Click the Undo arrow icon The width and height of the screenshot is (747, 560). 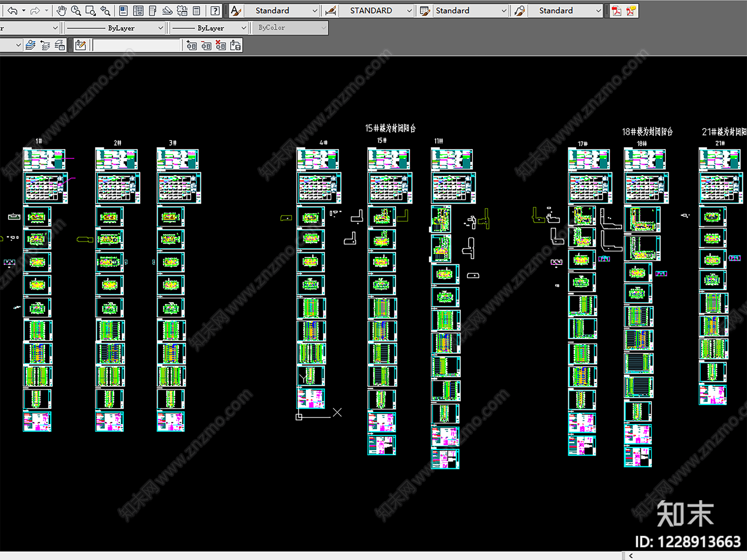[x=12, y=10]
